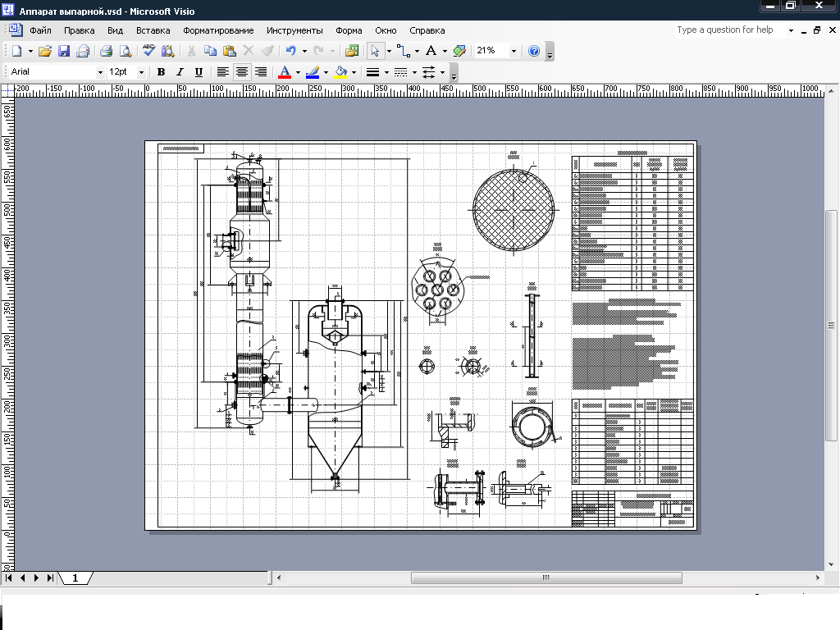
Task: Click the vertical scrollbar down arrow
Action: tap(832, 564)
